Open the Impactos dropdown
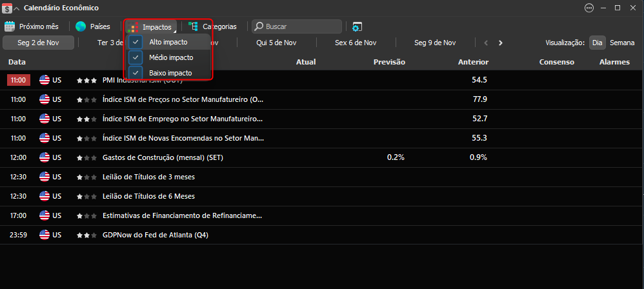 (152, 26)
